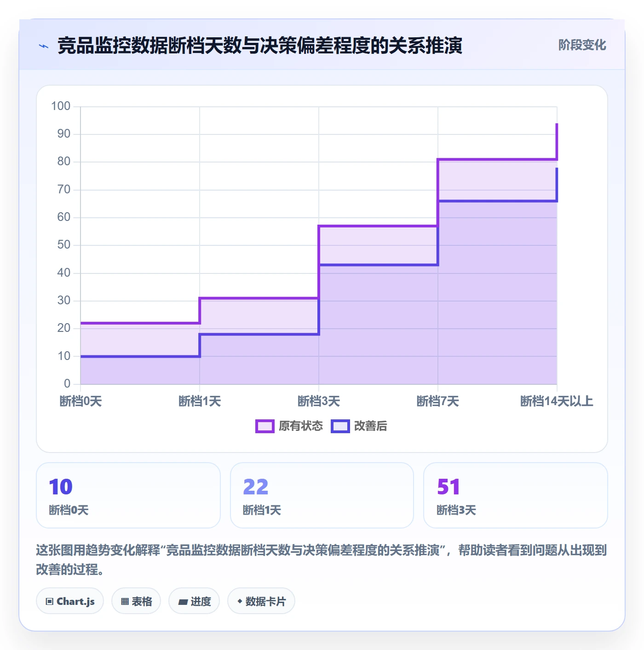Click the 断档14天以上 x-axis label
Screen dimensions: 644x650
pos(557,401)
